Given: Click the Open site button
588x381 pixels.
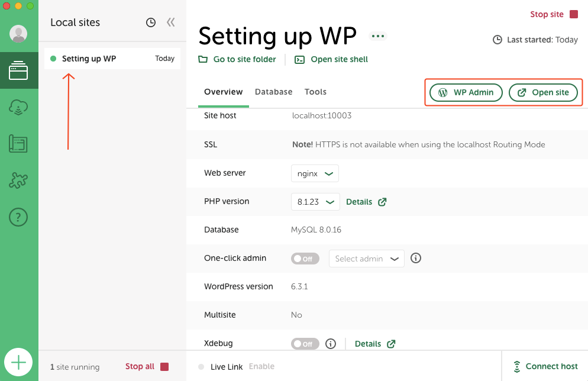Looking at the screenshot, I should pyautogui.click(x=543, y=93).
